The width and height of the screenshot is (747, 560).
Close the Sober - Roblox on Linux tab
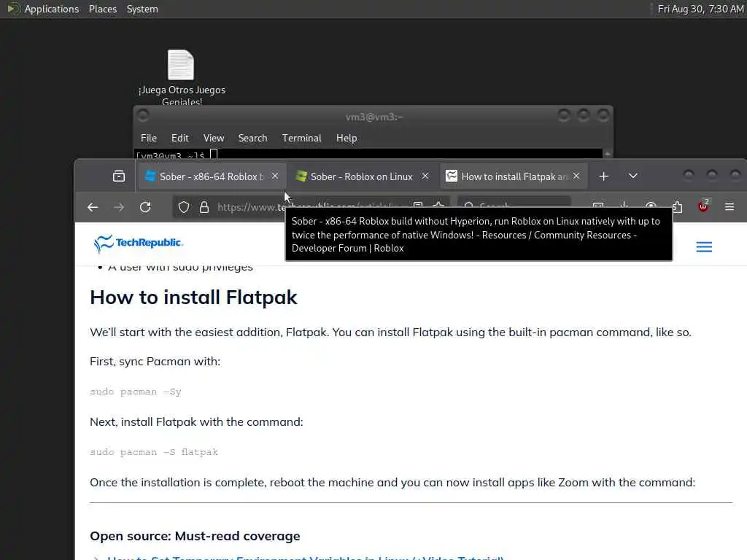pos(425,176)
